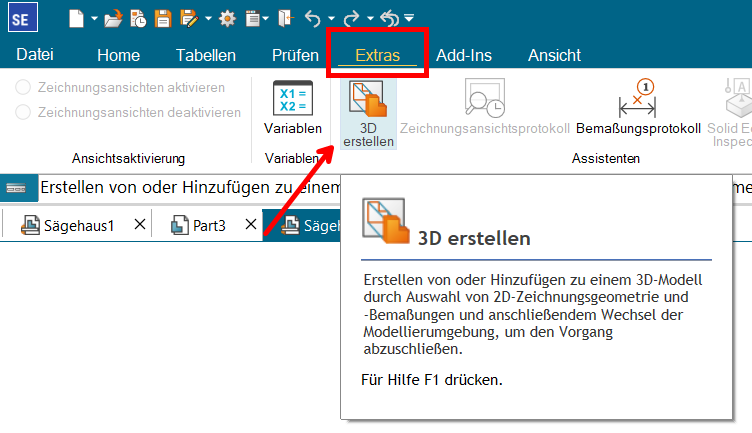This screenshot has width=752, height=433.
Task: Open recent documents icon with clock
Action: 138,19
